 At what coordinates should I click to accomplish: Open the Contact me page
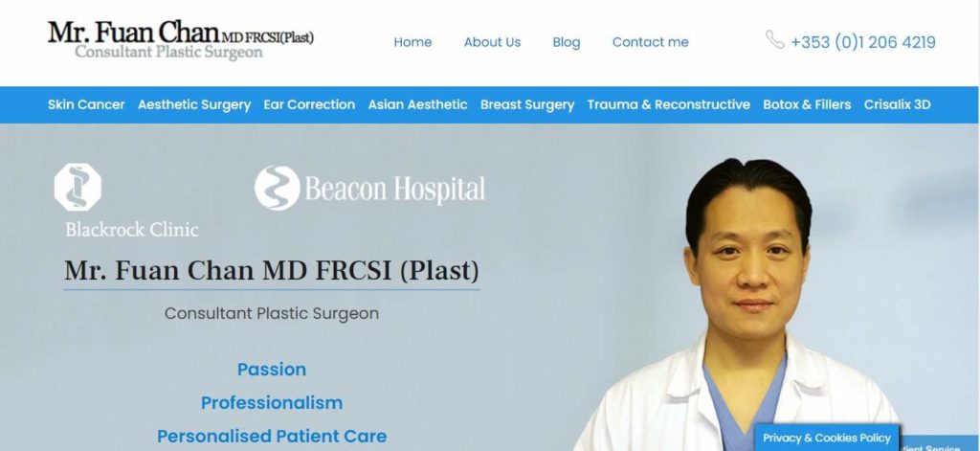pos(650,42)
